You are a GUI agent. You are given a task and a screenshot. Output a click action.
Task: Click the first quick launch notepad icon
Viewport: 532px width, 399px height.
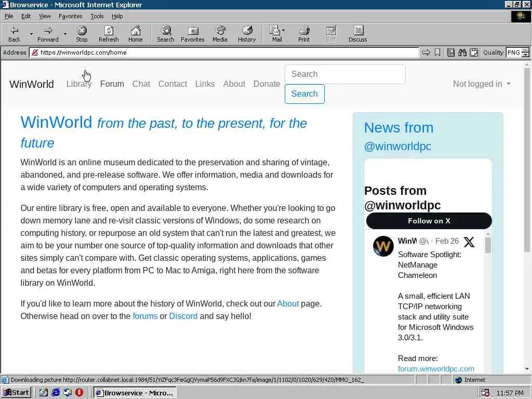[x=44, y=393]
